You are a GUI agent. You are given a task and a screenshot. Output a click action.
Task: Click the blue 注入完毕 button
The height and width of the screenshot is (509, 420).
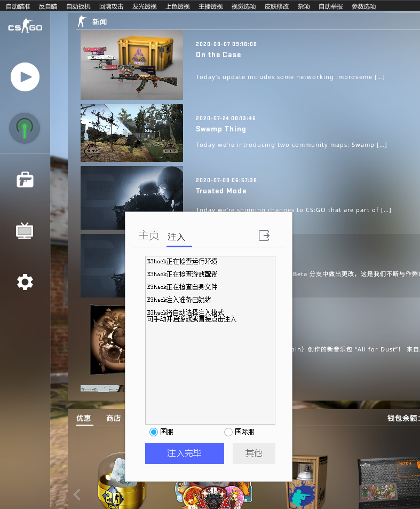point(184,453)
